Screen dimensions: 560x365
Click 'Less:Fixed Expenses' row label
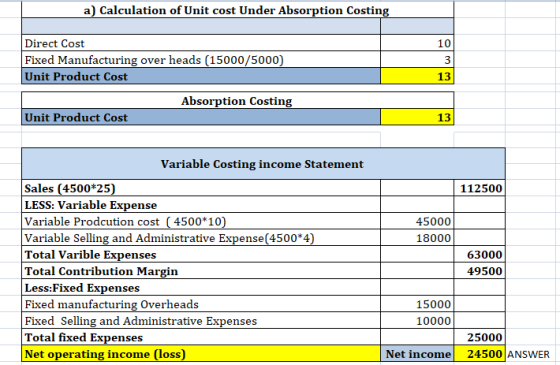pos(201,288)
